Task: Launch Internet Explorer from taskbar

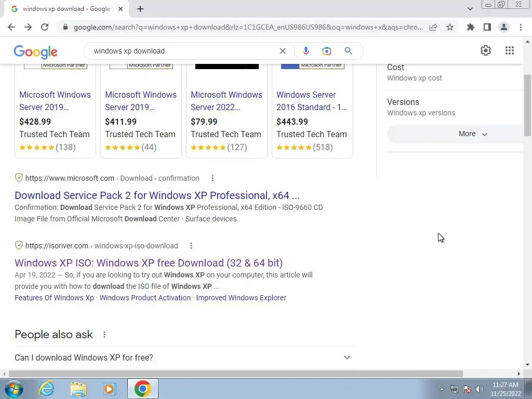Action: point(46,389)
